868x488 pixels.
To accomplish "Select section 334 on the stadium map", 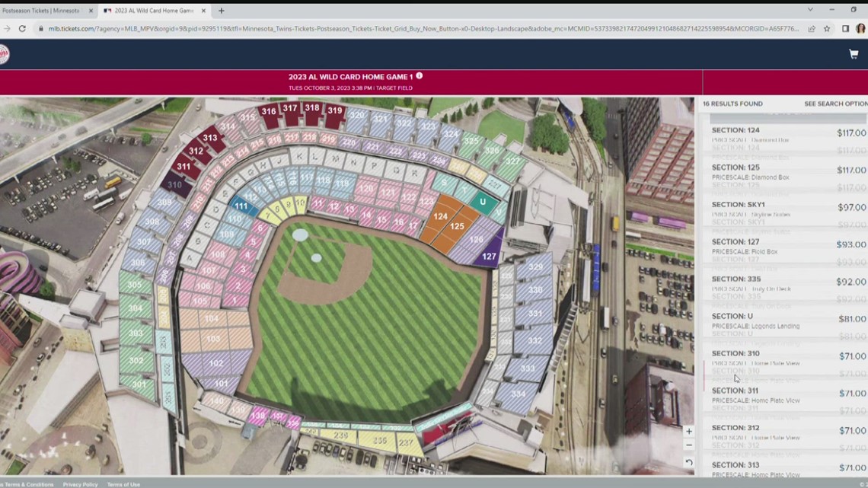I will tap(519, 394).
